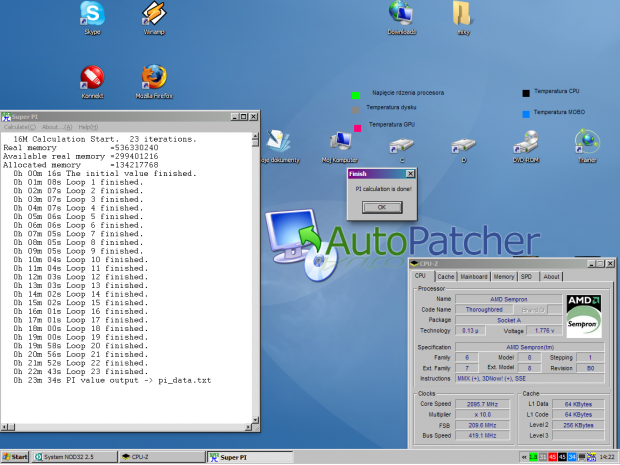620x465 pixels.
Task: Click the Instructions field MMX, 3DNow!, SSE
Action: pyautogui.click(x=530, y=378)
